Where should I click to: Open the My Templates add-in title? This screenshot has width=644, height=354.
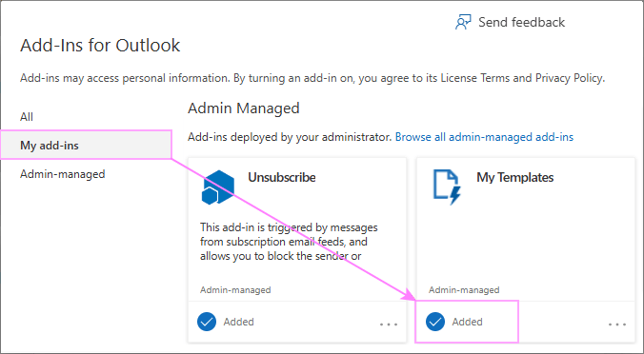pyautogui.click(x=515, y=177)
